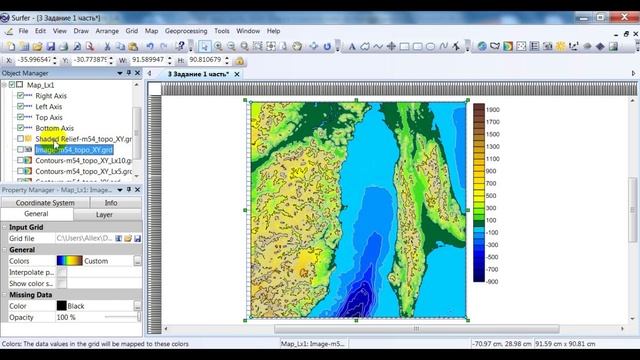Open the Geoprocessing menu

tap(186, 31)
